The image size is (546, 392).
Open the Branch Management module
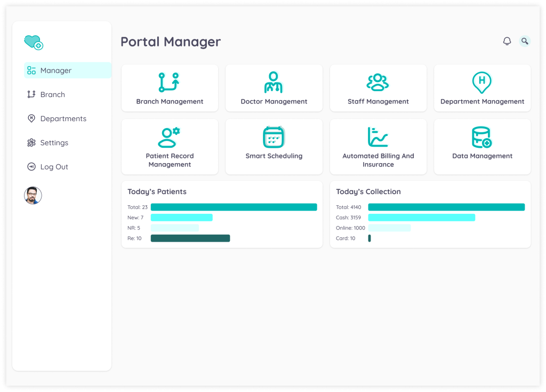(x=170, y=87)
